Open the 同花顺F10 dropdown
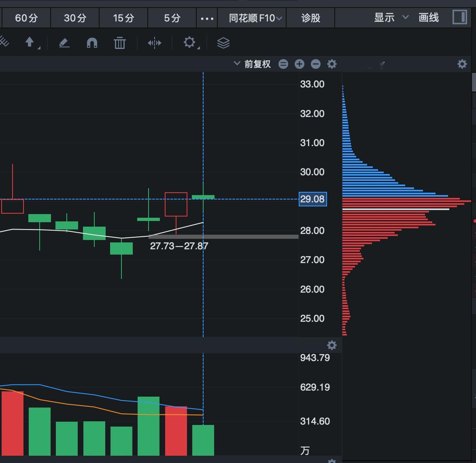Image resolution: width=476 pixels, height=463 pixels. click(251, 18)
